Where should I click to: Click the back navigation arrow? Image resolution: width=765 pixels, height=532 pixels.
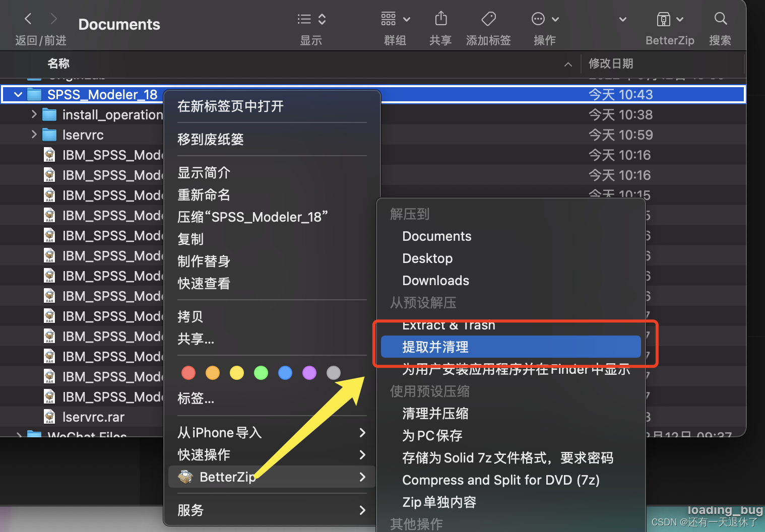28,19
